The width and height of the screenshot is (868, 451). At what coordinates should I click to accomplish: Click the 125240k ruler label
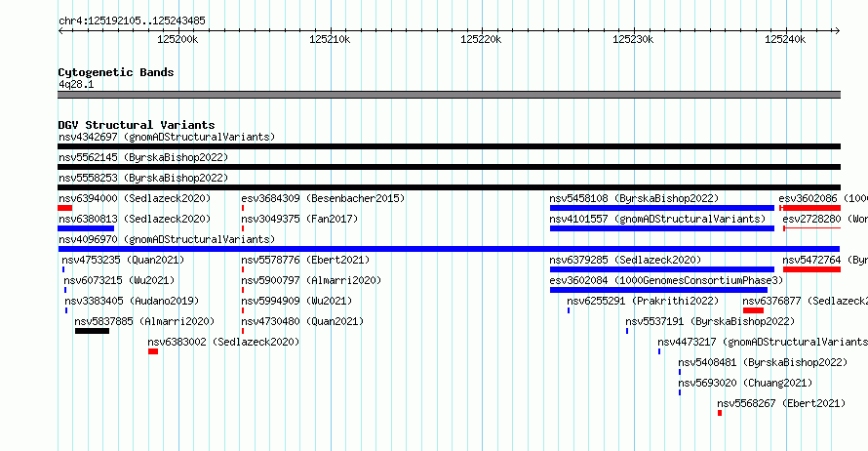(x=785, y=39)
